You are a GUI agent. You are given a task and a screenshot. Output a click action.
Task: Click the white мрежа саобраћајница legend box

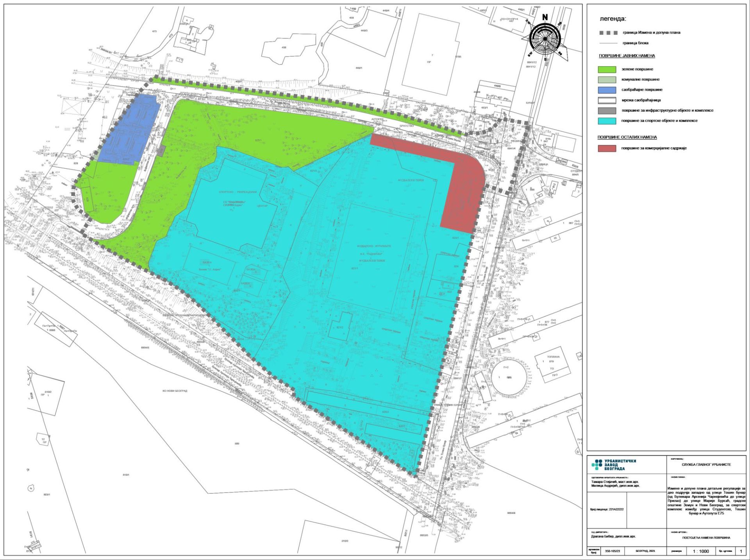607,100
